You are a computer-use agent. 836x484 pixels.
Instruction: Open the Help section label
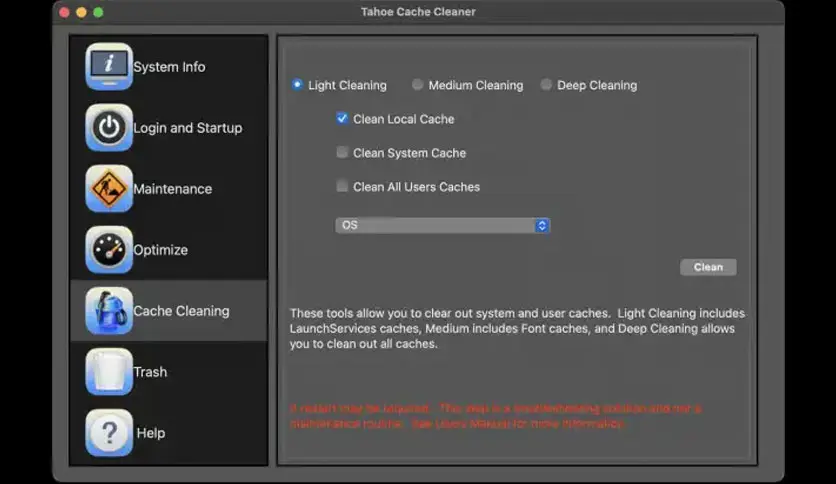151,433
